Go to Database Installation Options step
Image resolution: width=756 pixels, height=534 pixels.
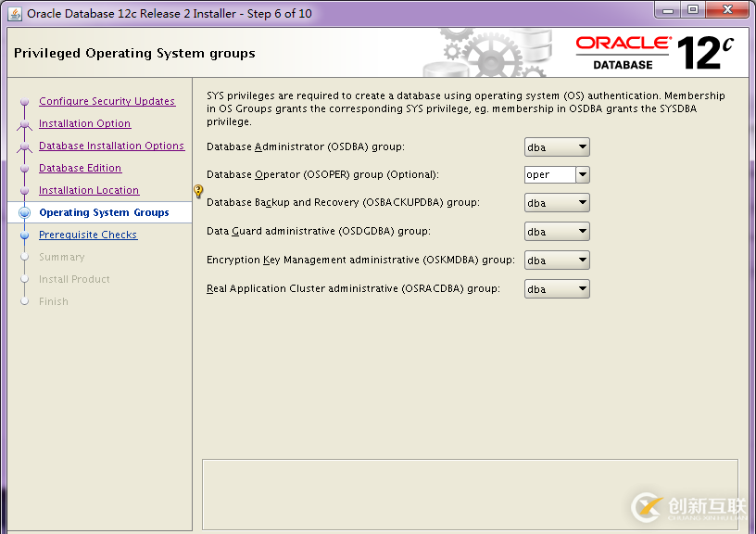pyautogui.click(x=111, y=146)
